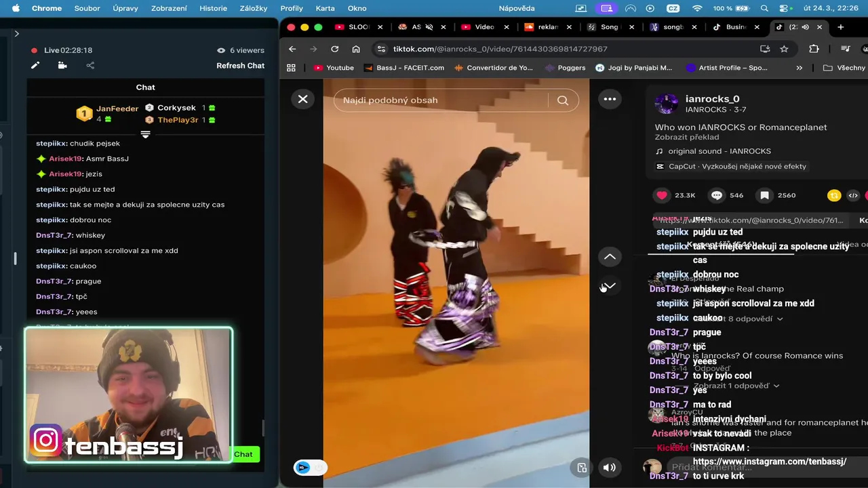
Task: Open the Záložky menu
Action: click(x=254, y=8)
